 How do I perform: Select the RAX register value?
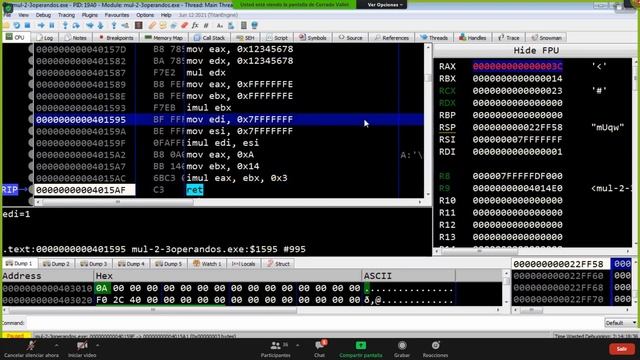tap(518, 66)
